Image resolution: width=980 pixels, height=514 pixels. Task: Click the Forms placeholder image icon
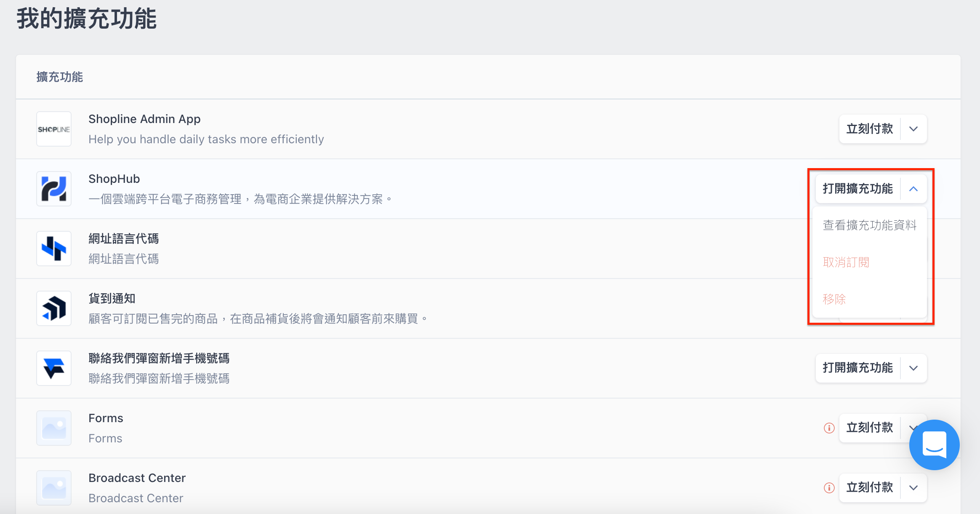[54, 428]
